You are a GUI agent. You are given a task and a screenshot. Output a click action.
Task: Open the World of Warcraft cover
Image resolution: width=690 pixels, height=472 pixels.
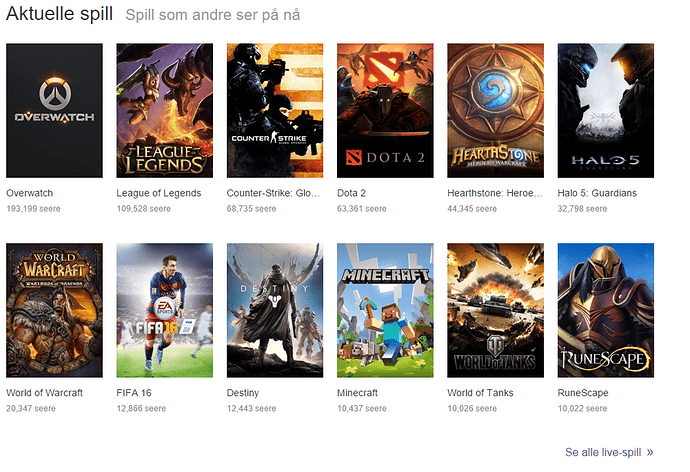(54, 310)
